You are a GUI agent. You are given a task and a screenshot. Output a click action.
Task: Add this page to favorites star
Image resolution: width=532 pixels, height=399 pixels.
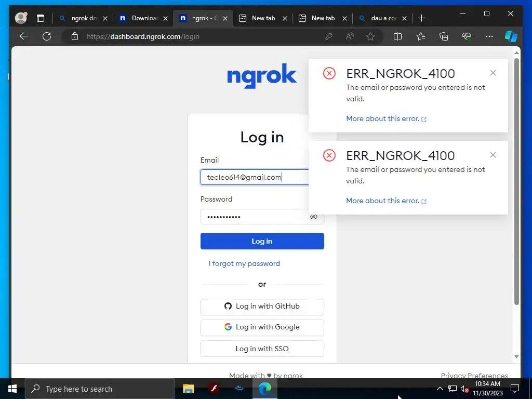click(x=370, y=36)
